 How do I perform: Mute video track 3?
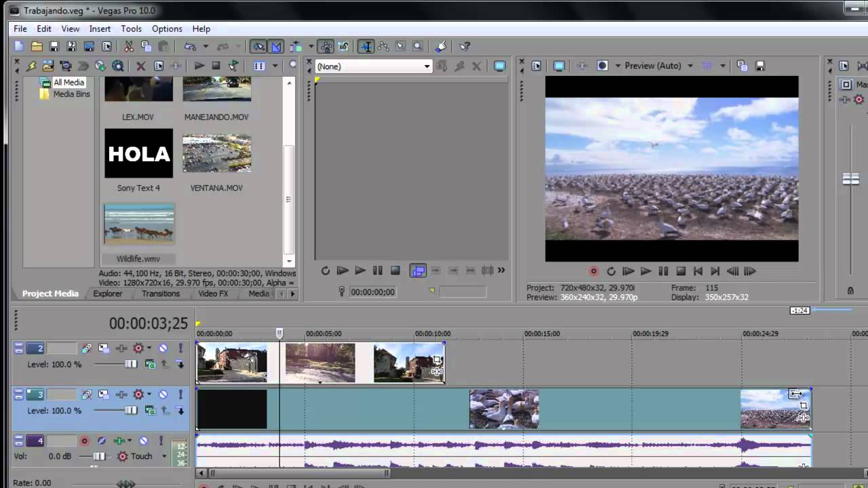163,394
